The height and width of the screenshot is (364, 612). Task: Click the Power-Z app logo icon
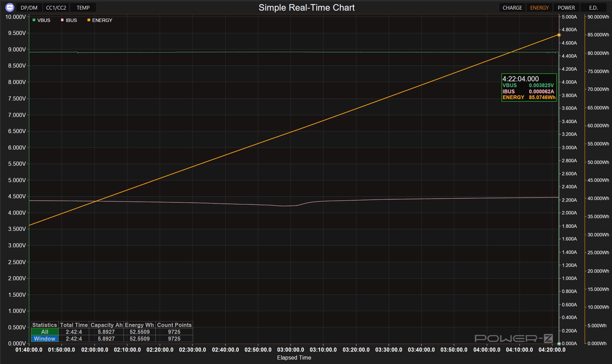10,7
